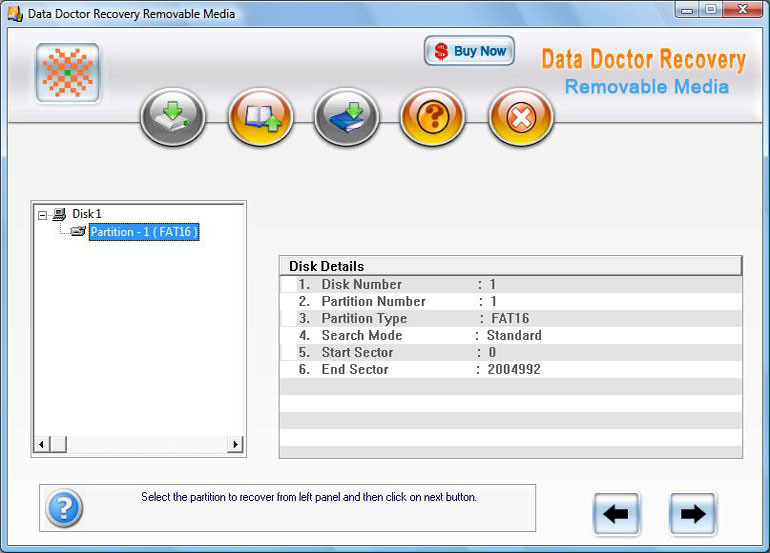Click the End Sector 2004992 row
Viewport: 770px width, 553px height.
(511, 369)
